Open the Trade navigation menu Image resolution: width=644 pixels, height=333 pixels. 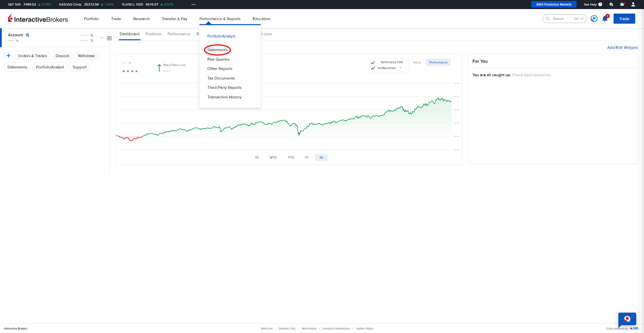coord(116,19)
